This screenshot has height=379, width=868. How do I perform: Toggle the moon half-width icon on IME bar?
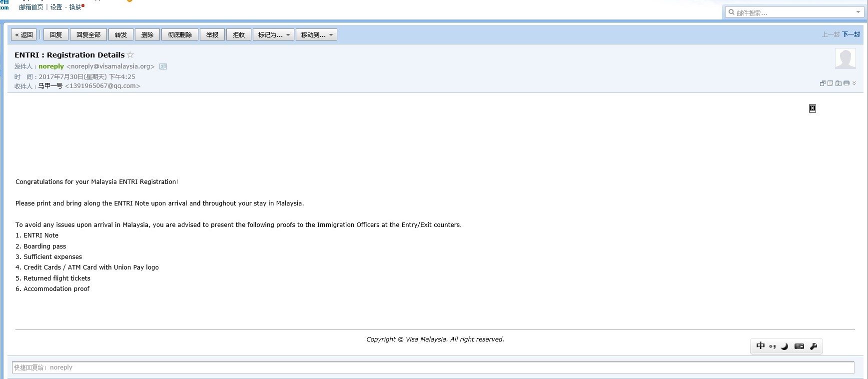(x=785, y=346)
